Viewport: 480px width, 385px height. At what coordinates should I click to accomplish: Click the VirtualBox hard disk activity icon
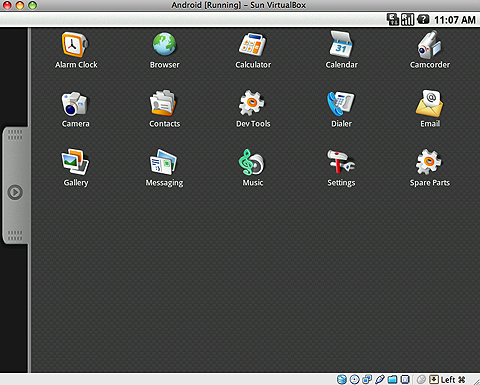point(341,379)
